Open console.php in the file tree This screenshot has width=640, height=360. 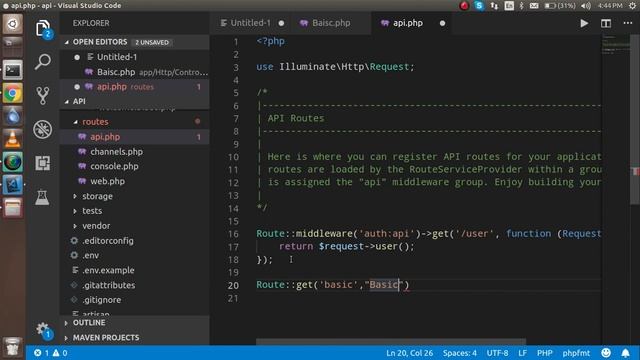tap(114, 167)
